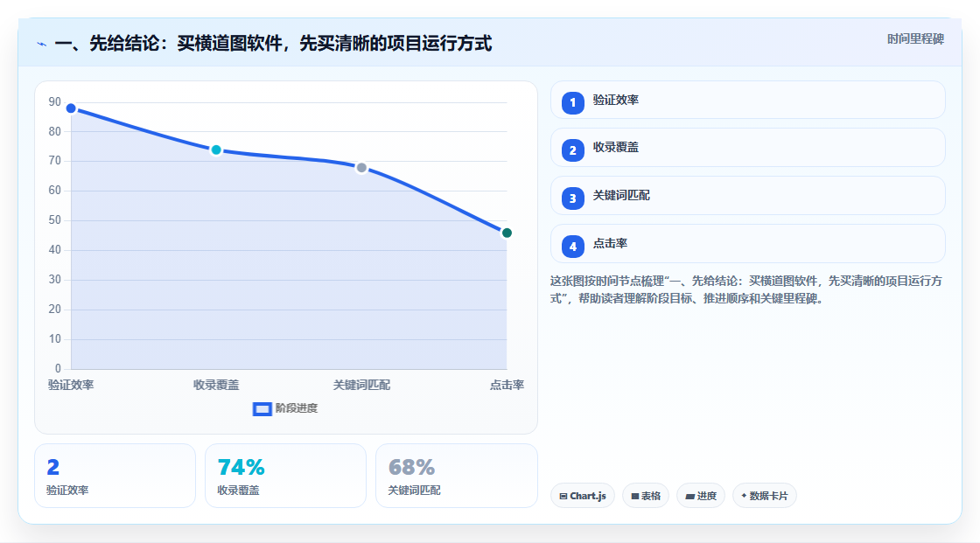Toggle the 阶段进度 legend label

(297, 408)
